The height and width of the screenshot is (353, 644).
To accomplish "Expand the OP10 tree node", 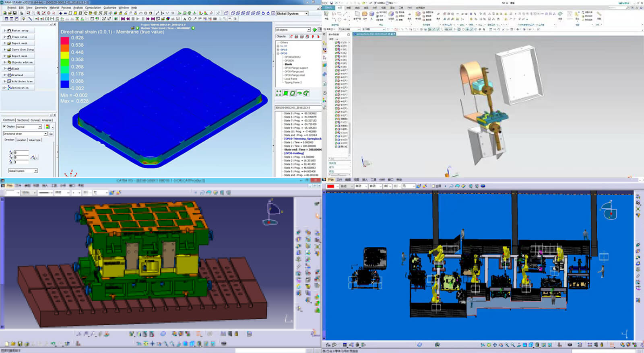I will tap(278, 50).
